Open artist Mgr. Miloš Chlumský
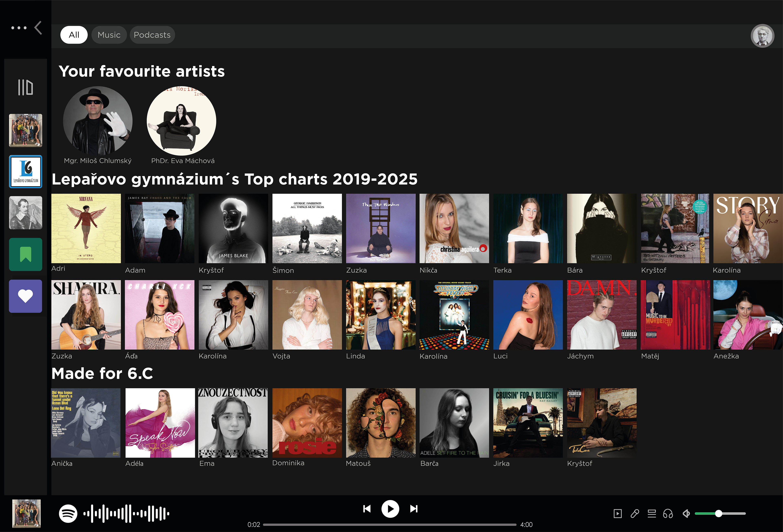The width and height of the screenshot is (783, 532). tap(98, 121)
